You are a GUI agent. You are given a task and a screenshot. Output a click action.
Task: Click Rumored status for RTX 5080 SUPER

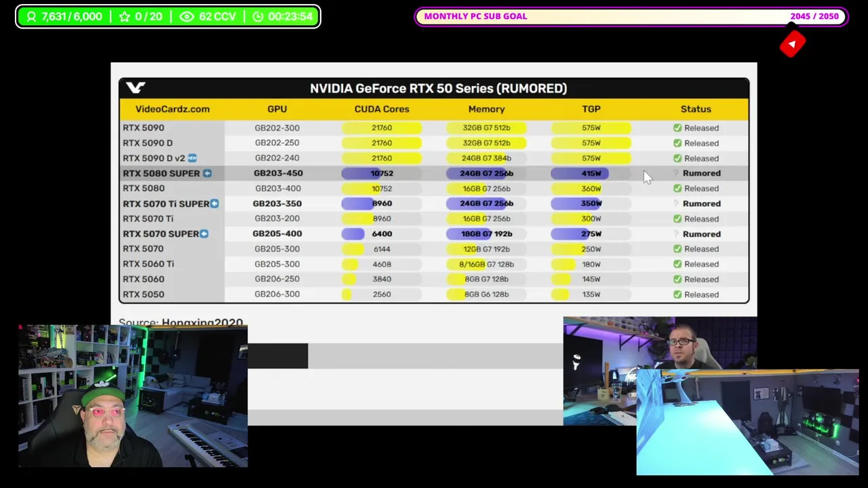pos(702,174)
